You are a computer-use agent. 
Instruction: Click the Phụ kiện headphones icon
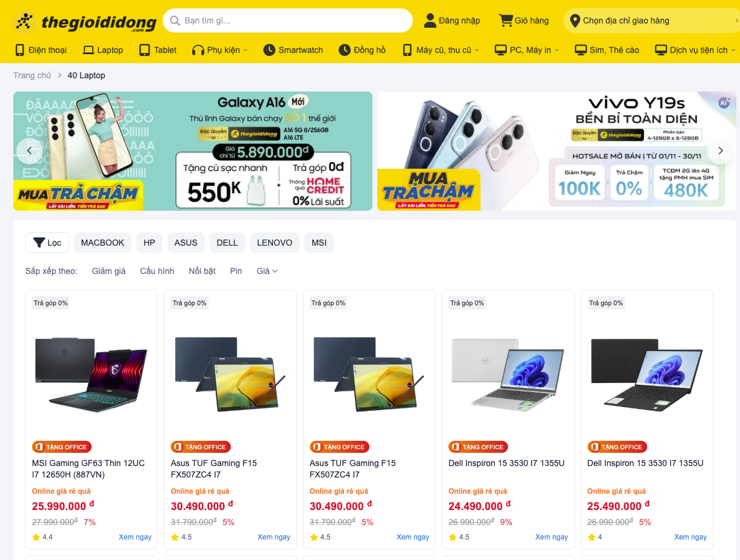pyautogui.click(x=198, y=50)
